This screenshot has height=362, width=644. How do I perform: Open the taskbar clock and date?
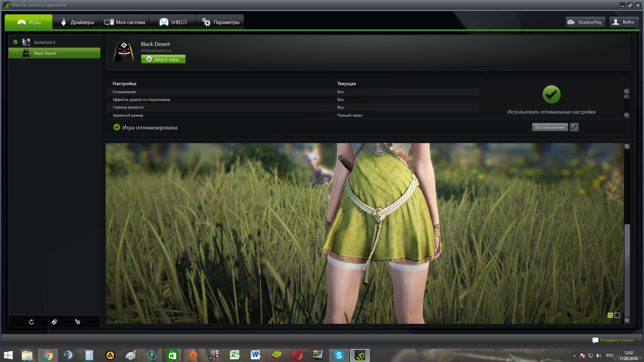tap(629, 356)
